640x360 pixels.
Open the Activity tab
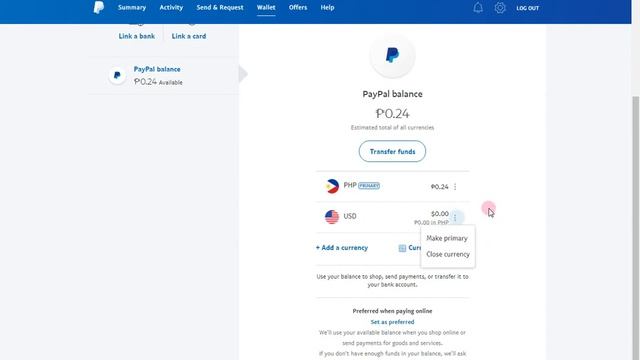coord(171,7)
